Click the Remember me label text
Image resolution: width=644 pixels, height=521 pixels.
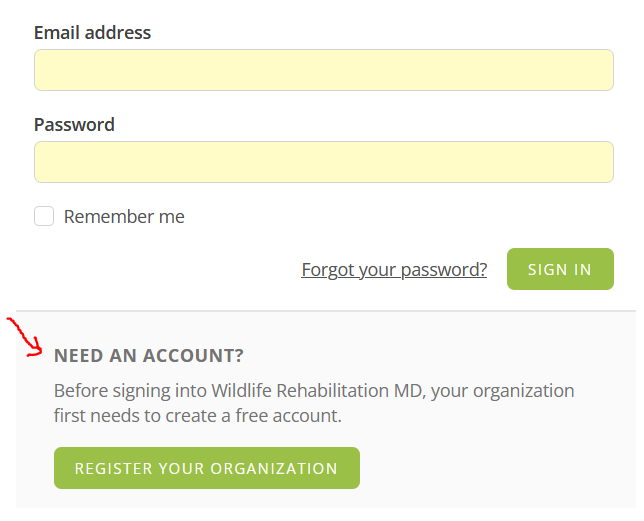tap(124, 217)
